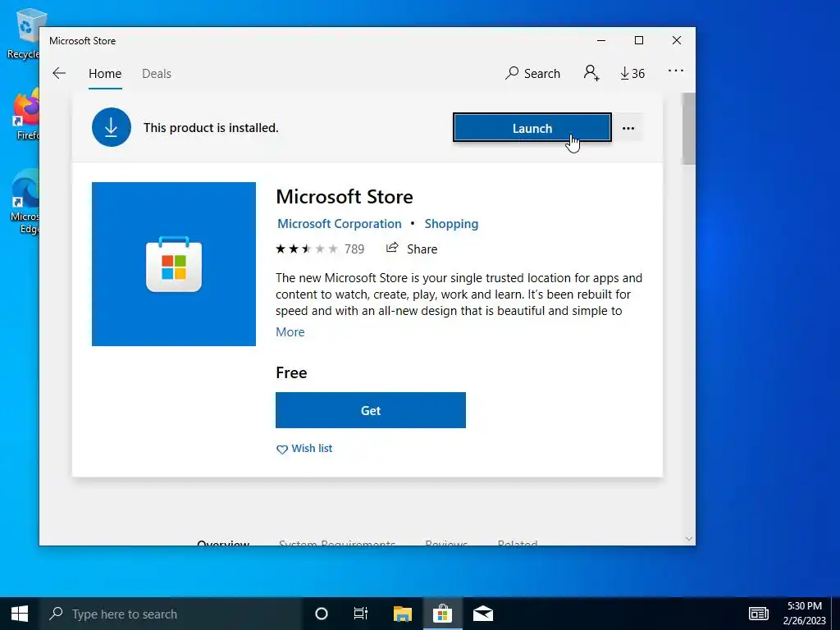Viewport: 840px width, 630px height.
Task: Click the installed download status icon
Action: click(x=112, y=127)
